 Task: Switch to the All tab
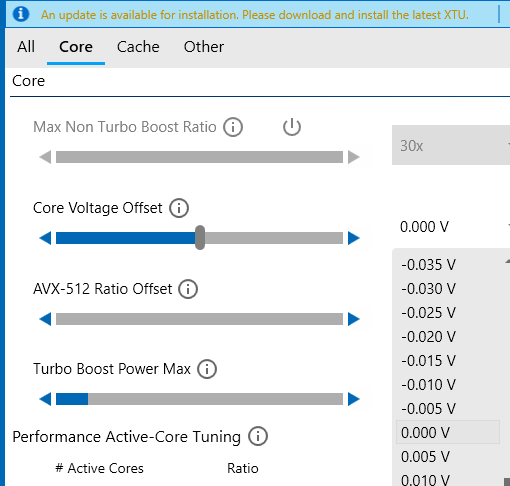click(x=26, y=47)
